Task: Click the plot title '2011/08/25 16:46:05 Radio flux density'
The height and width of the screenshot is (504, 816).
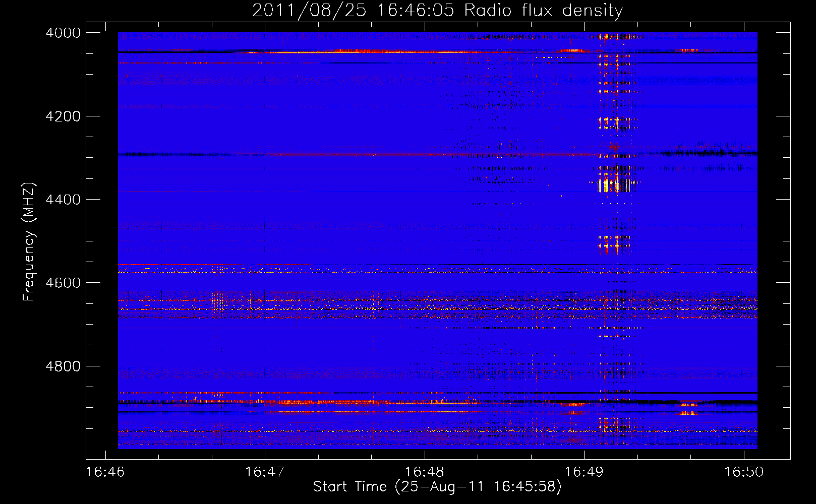Action: [437, 10]
